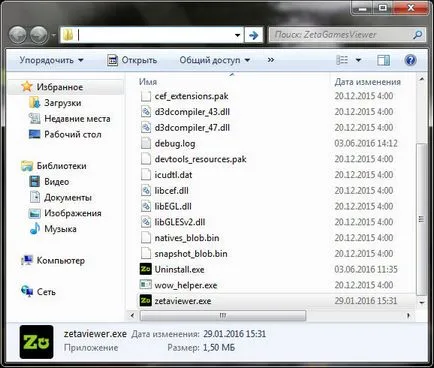Click the Открыть toolbar button
The height and width of the screenshot is (368, 434).
click(132, 60)
